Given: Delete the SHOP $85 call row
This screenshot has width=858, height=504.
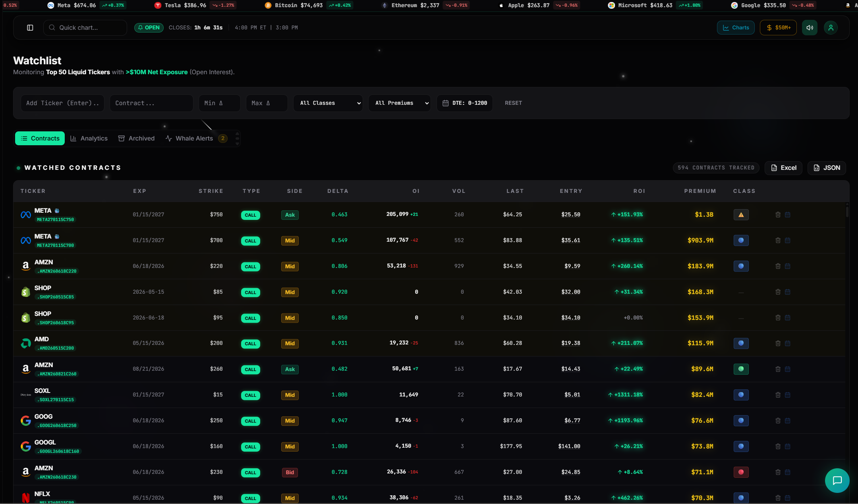Looking at the screenshot, I should coord(778,292).
